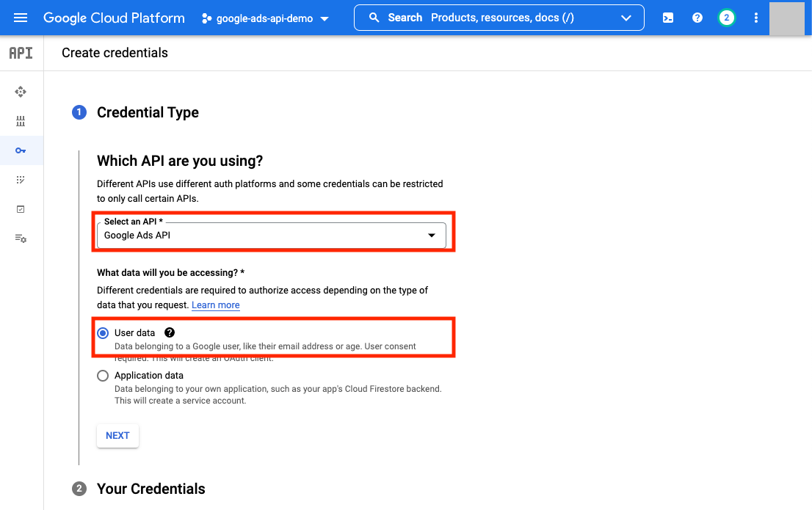The image size is (812, 510).
Task: Click the account avatar square
Action: pyautogui.click(x=786, y=18)
